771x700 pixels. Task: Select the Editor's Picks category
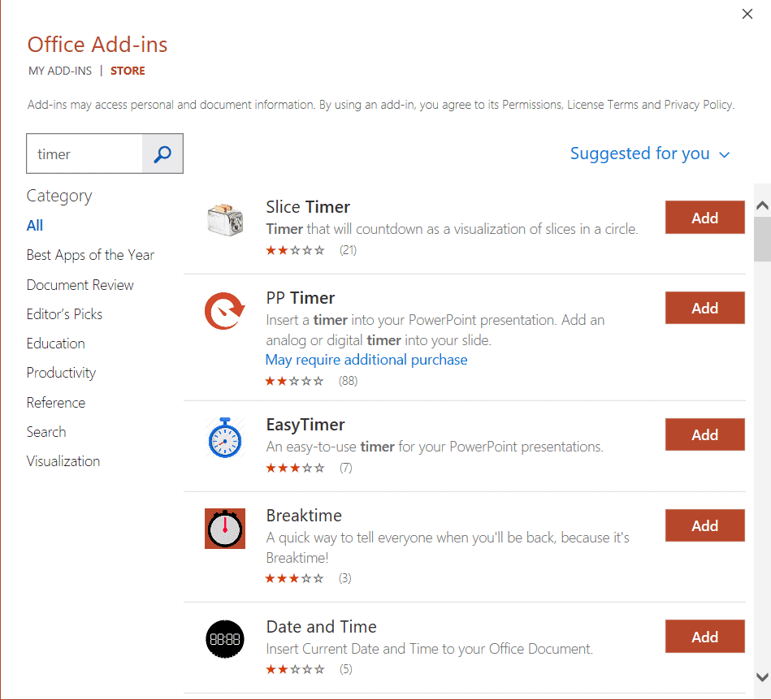click(64, 314)
